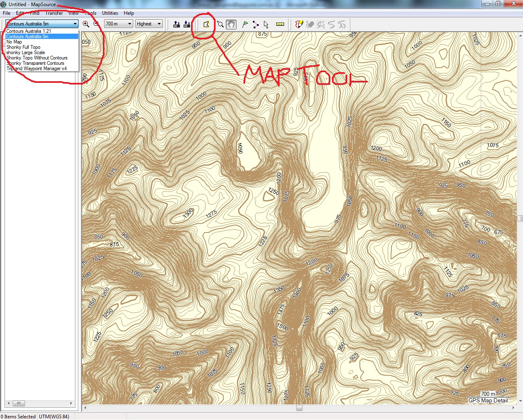
Task: Click the track eraser icon
Action: pos(310,24)
